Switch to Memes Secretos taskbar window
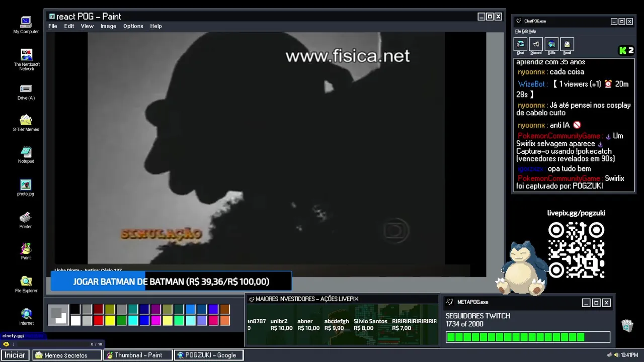The image size is (644, 362). click(x=66, y=355)
